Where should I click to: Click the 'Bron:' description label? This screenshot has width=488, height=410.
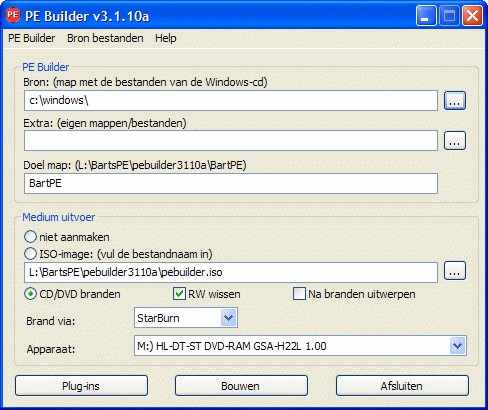[145, 82]
